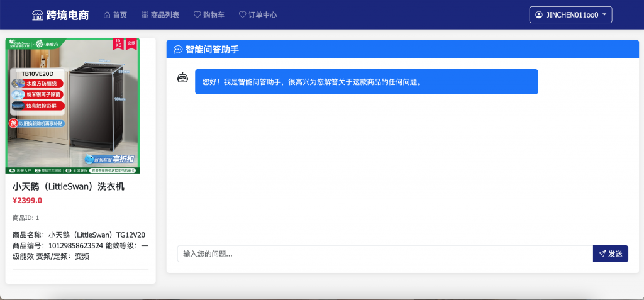Click the 跨境电商 store logo icon
Image resolution: width=644 pixels, height=300 pixels.
click(x=37, y=15)
